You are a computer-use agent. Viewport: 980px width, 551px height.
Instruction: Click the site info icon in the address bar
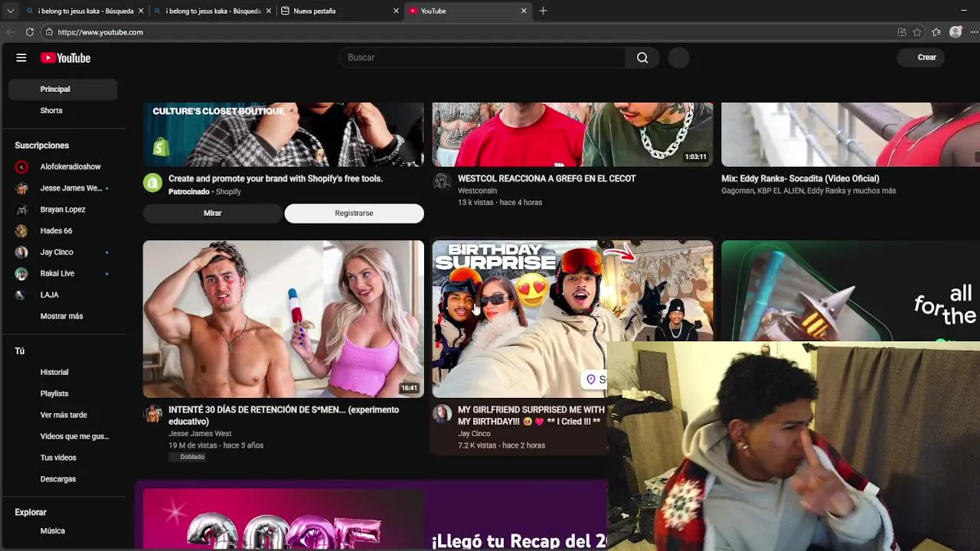coord(49,32)
